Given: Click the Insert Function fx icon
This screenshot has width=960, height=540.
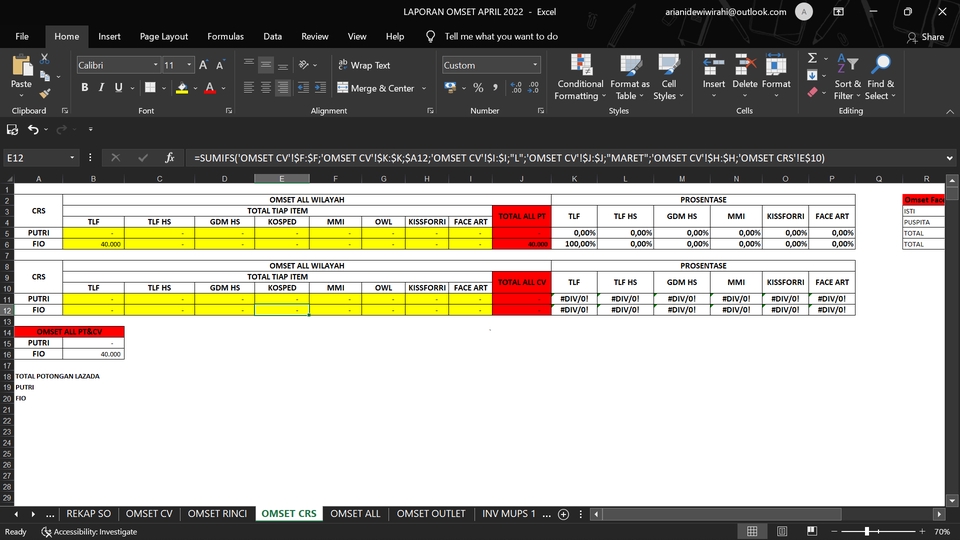Looking at the screenshot, I should tap(170, 158).
